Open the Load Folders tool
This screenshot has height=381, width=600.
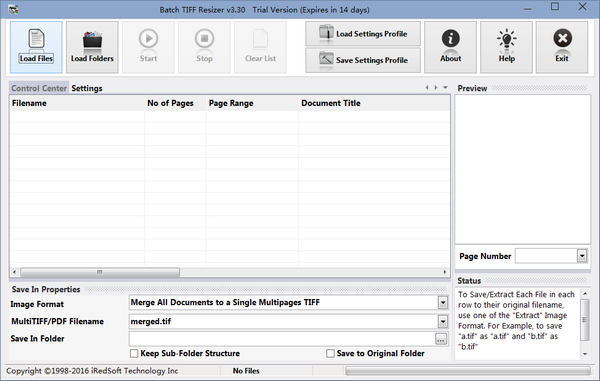pos(92,47)
